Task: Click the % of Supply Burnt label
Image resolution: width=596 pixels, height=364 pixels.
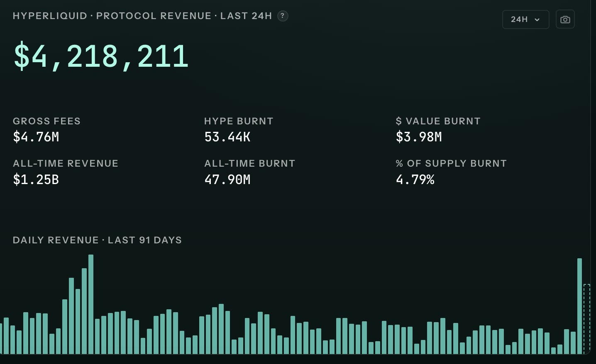Action: (x=451, y=163)
